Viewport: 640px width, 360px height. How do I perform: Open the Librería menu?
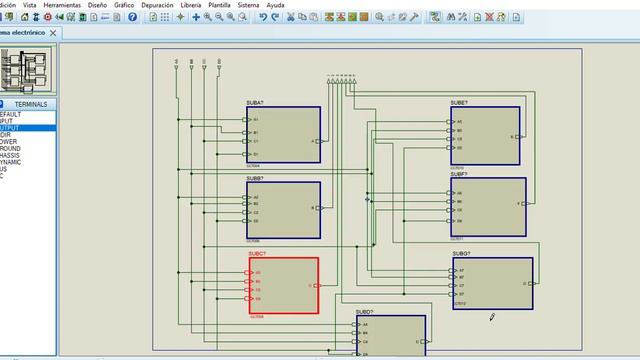191,5
